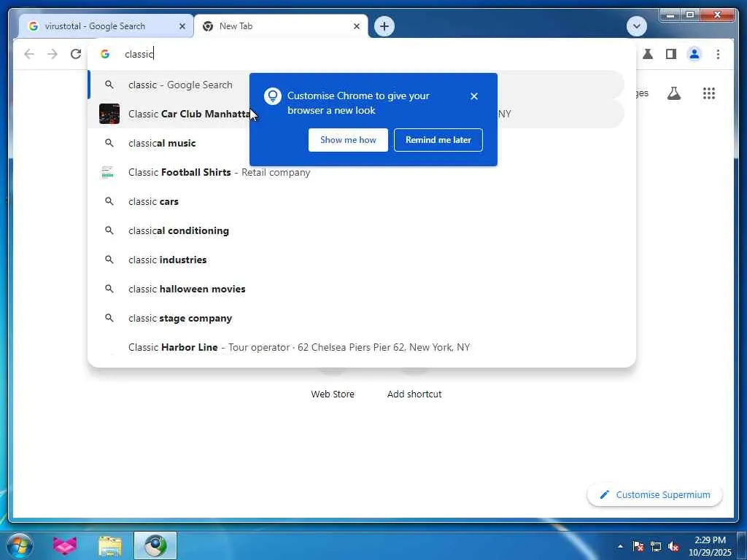Show hidden system tray icons
Viewport: 747px width, 560px height.
(x=620, y=546)
